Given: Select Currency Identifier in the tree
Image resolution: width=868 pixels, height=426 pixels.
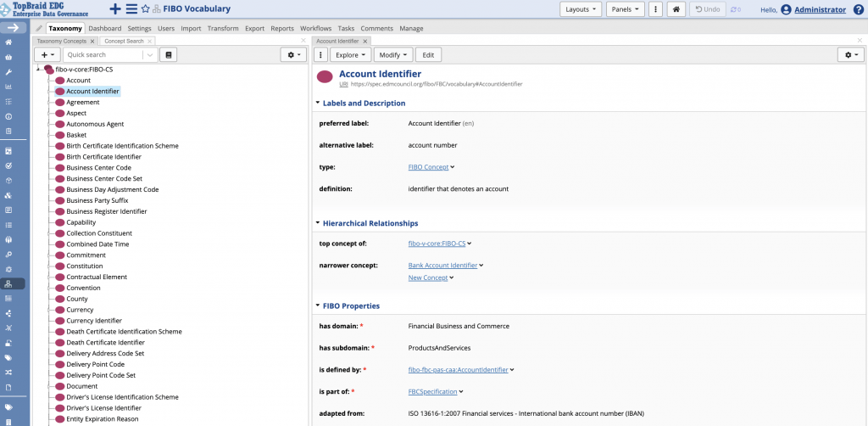Looking at the screenshot, I should pos(94,321).
